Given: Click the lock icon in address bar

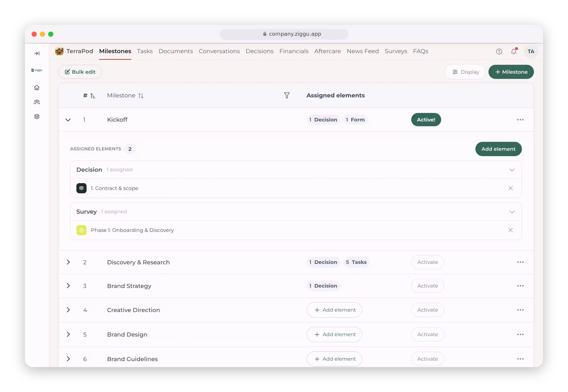Looking at the screenshot, I should coord(264,34).
